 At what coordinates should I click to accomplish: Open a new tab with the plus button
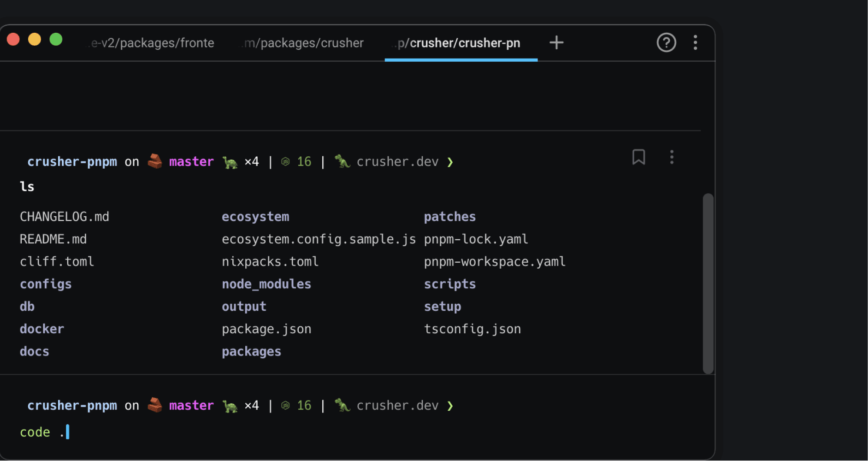(556, 42)
